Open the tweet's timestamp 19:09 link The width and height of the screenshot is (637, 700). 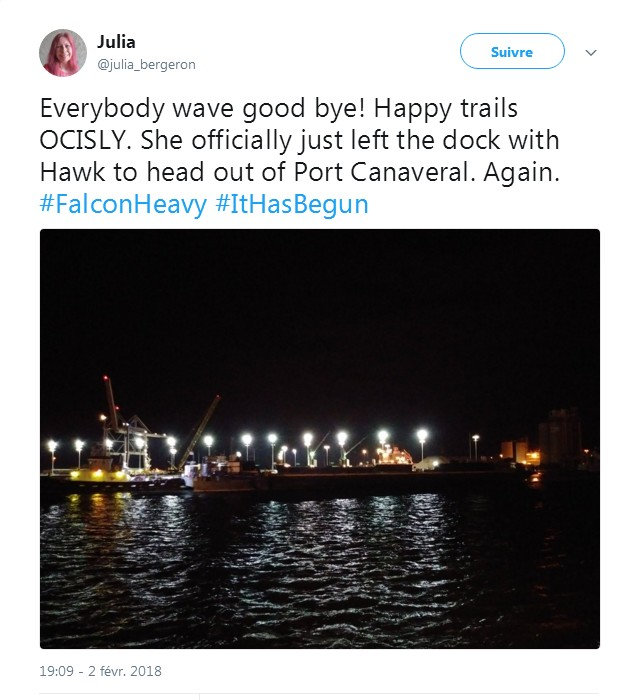coord(57,671)
